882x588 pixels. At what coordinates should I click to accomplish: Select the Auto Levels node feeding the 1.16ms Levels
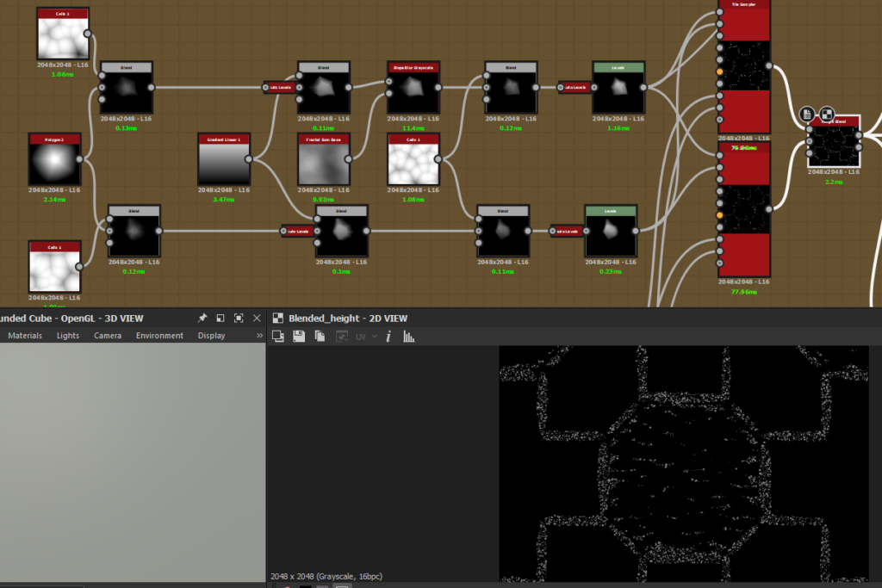pos(575,88)
